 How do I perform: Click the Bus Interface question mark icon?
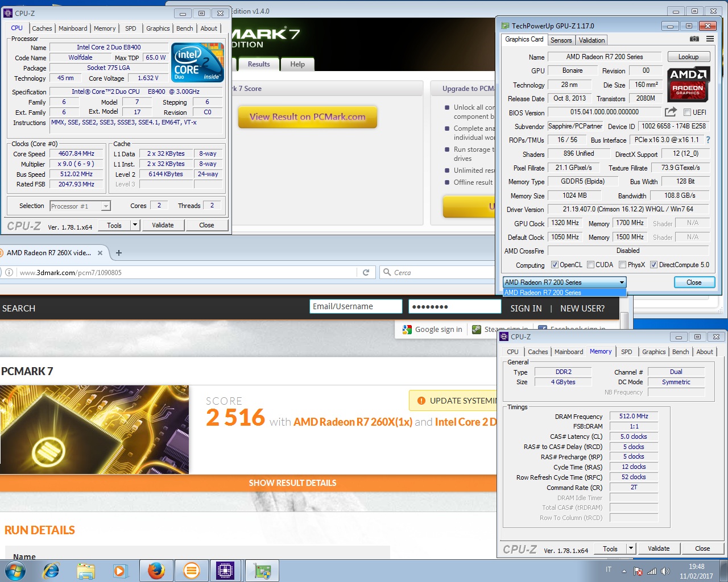pyautogui.click(x=708, y=140)
